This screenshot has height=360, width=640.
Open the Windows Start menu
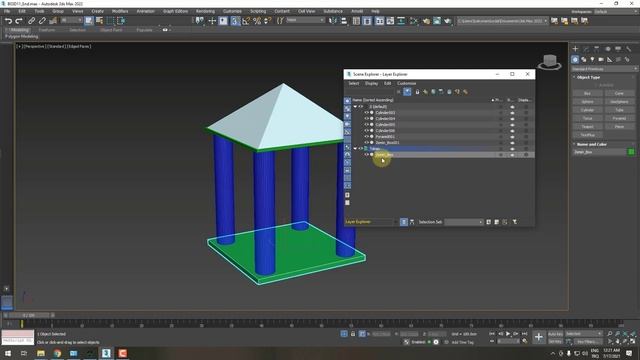(8, 353)
